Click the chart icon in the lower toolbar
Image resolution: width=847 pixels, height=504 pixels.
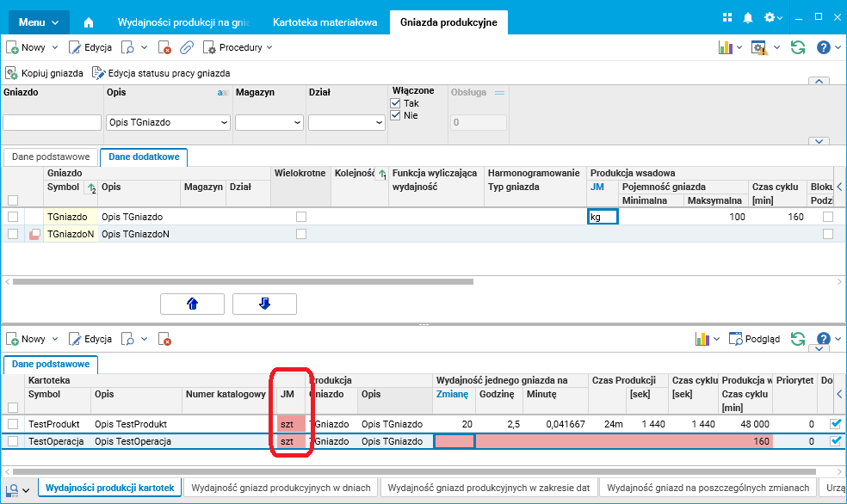[702, 339]
